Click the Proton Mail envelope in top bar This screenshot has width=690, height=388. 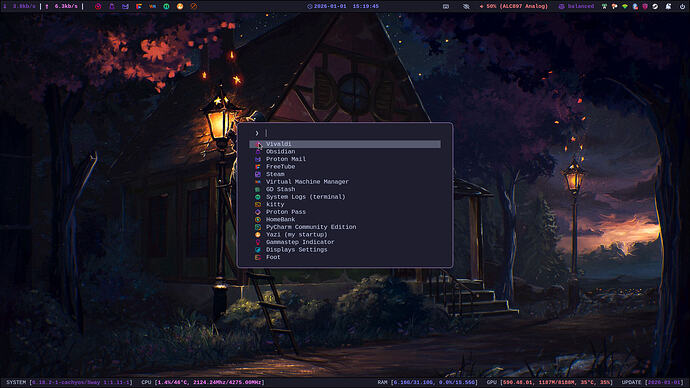[x=125, y=6]
